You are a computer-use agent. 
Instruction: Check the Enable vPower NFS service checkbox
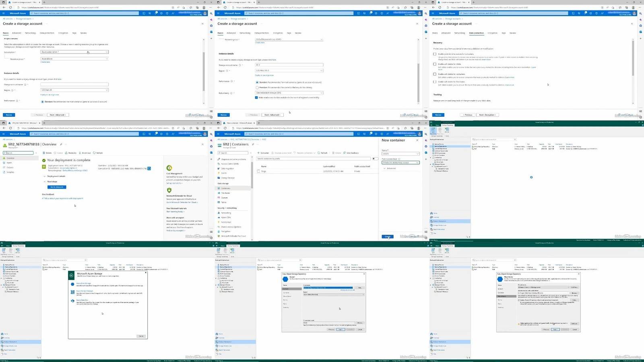519,300
